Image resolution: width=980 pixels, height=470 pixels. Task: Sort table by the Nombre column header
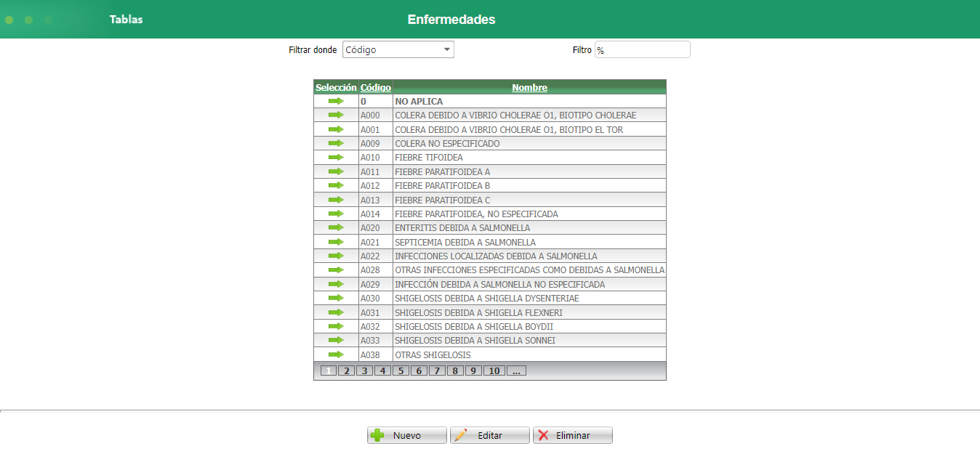[529, 87]
